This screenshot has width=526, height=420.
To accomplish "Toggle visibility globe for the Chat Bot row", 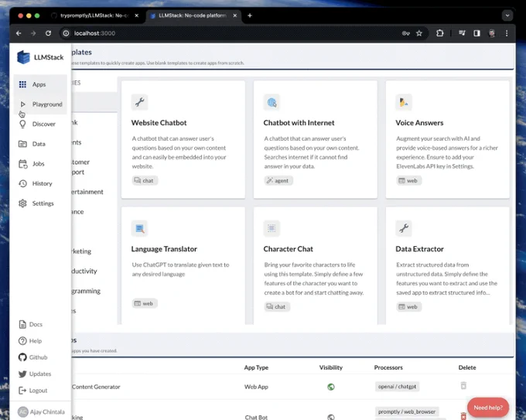I will coord(331,417).
